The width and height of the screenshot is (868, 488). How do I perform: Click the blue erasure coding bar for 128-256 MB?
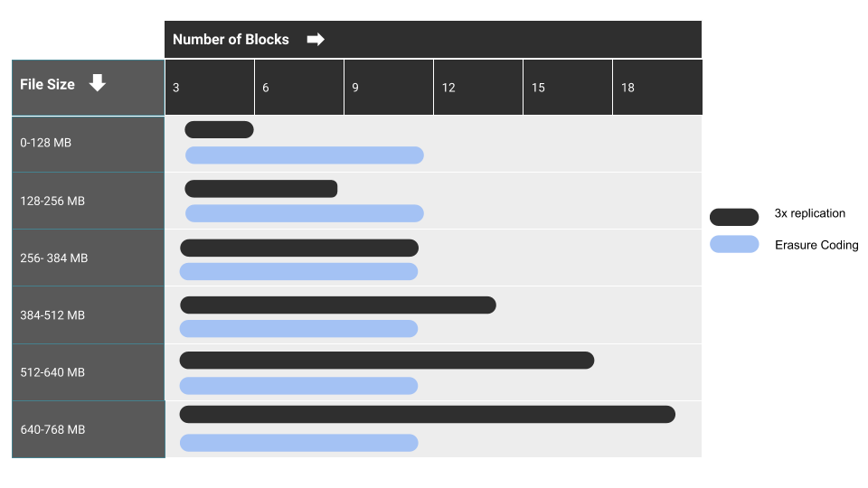(305, 213)
